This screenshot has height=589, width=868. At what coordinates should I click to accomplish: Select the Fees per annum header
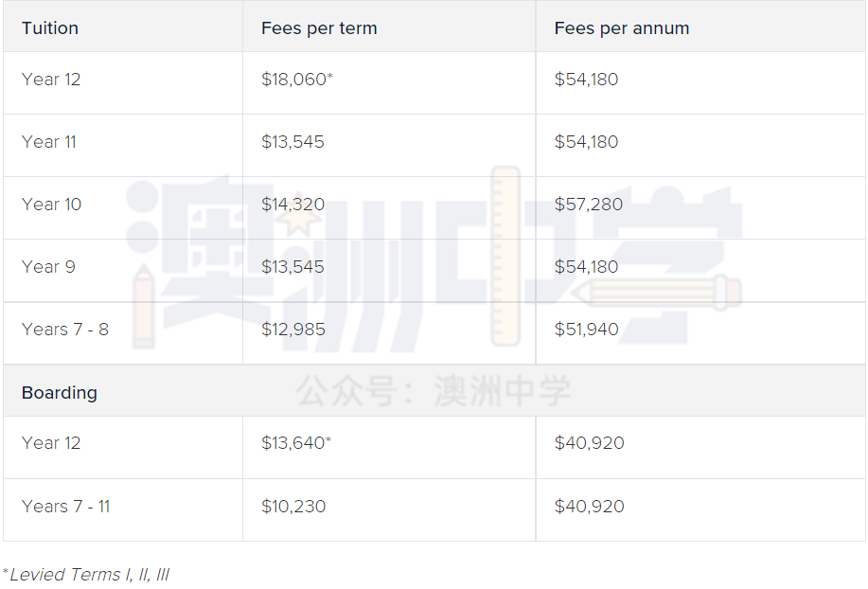(622, 28)
